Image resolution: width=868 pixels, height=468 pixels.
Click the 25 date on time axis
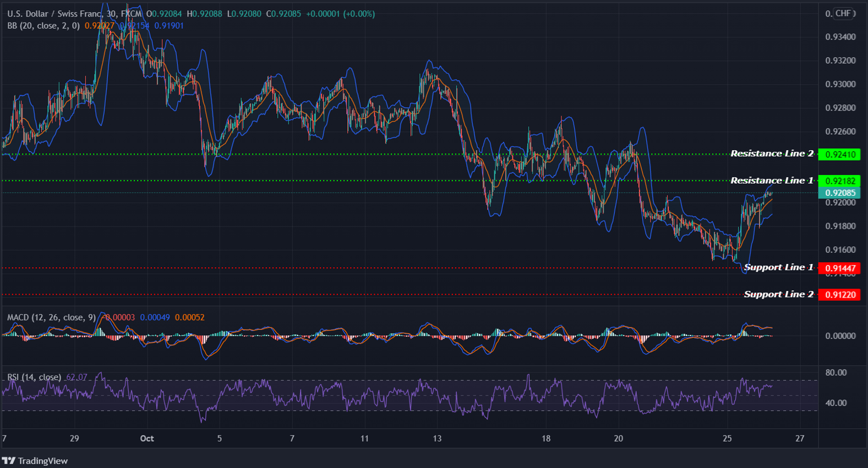[x=728, y=438]
